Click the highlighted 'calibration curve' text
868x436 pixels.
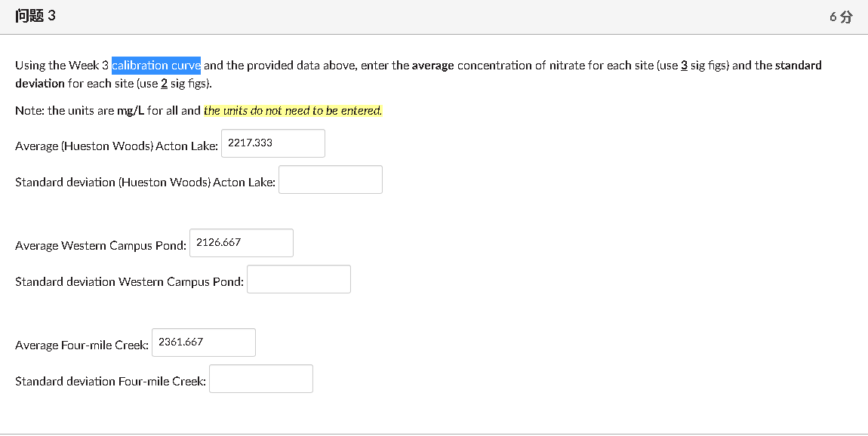156,66
